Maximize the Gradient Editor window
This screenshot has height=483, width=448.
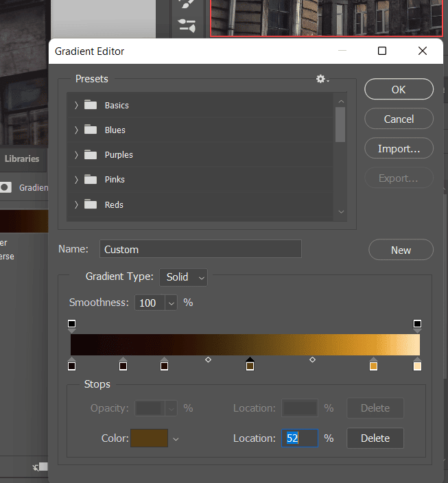[x=382, y=51]
